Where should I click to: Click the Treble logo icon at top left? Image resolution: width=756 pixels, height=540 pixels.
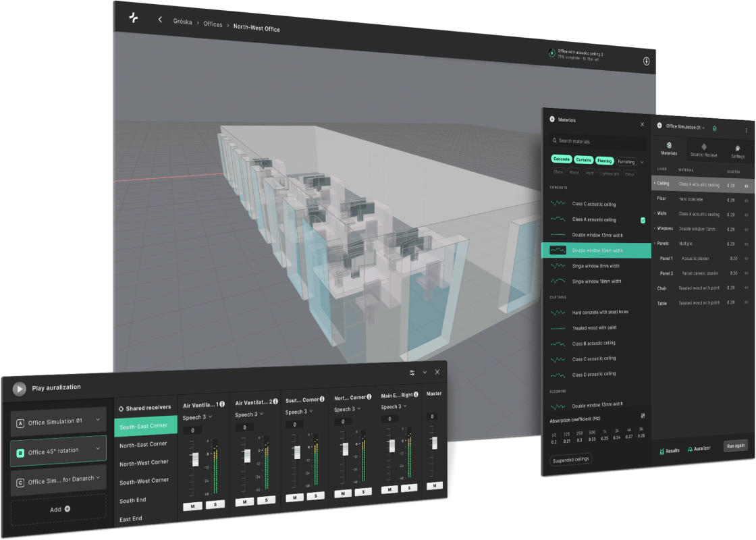click(x=133, y=18)
